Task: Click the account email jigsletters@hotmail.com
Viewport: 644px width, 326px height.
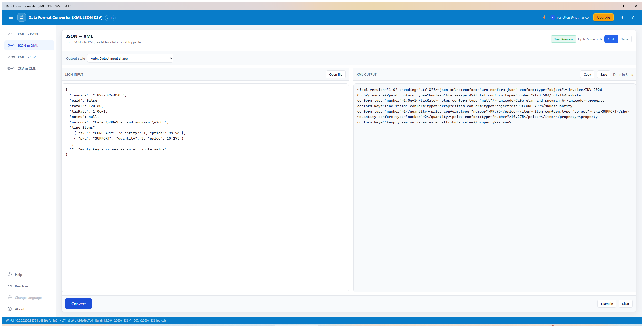Action: coord(574,17)
